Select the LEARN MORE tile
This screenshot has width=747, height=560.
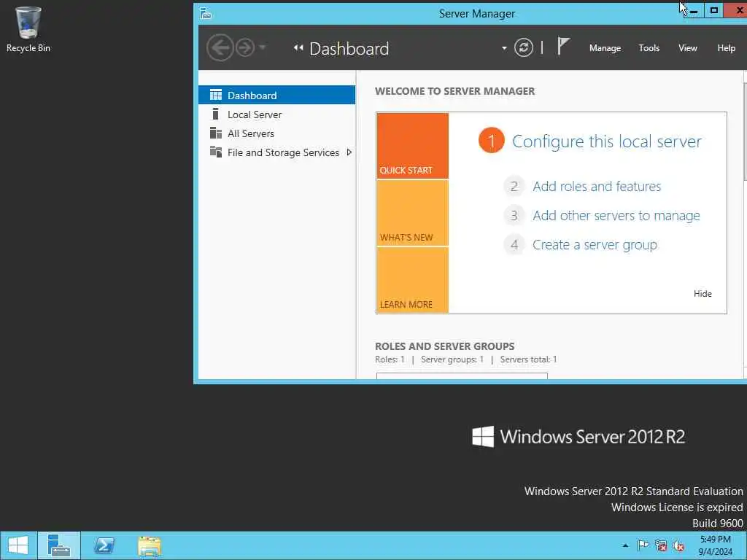(x=413, y=280)
